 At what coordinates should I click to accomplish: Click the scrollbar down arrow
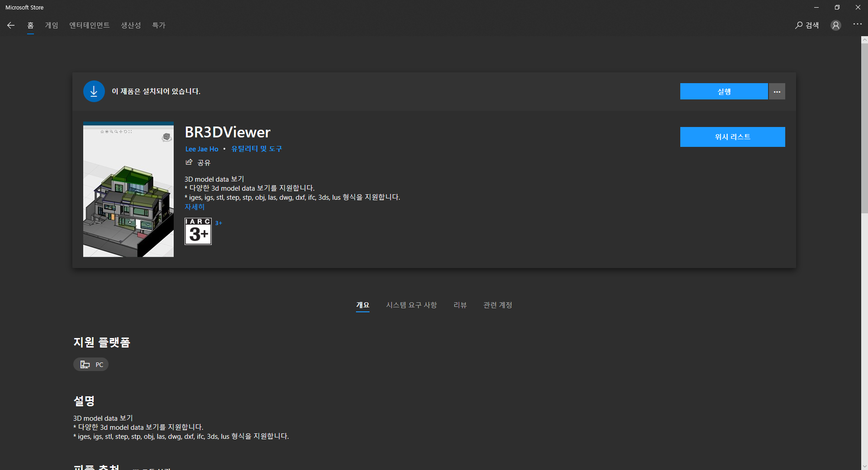(x=864, y=466)
